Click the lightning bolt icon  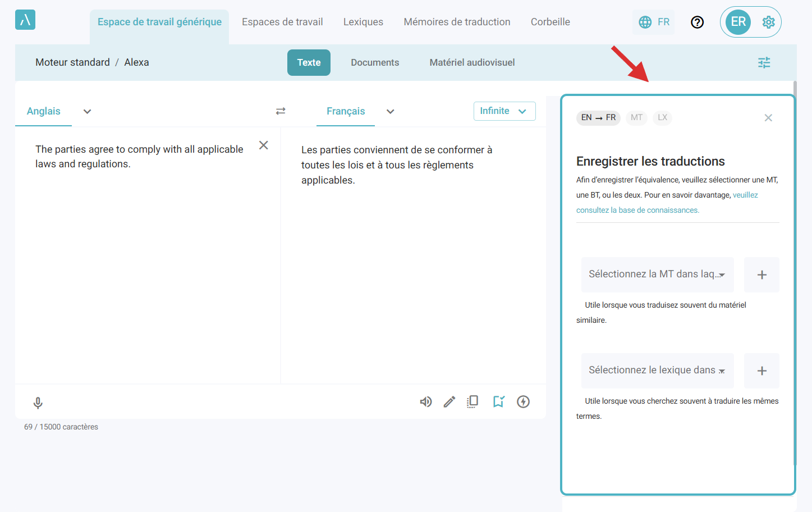pyautogui.click(x=523, y=401)
